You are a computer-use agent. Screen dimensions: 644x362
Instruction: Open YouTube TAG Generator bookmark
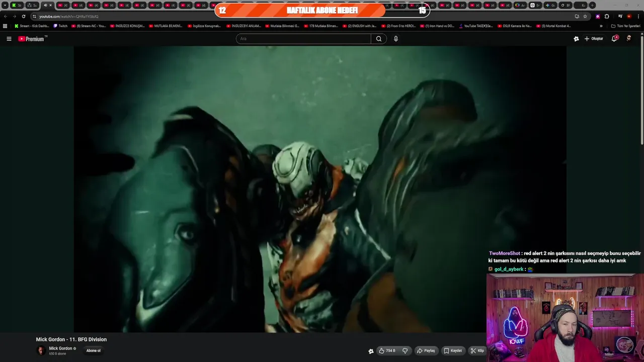(x=476, y=26)
